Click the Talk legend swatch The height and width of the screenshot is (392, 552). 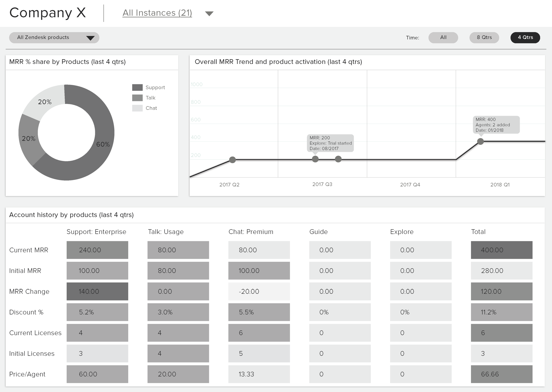pyautogui.click(x=137, y=98)
